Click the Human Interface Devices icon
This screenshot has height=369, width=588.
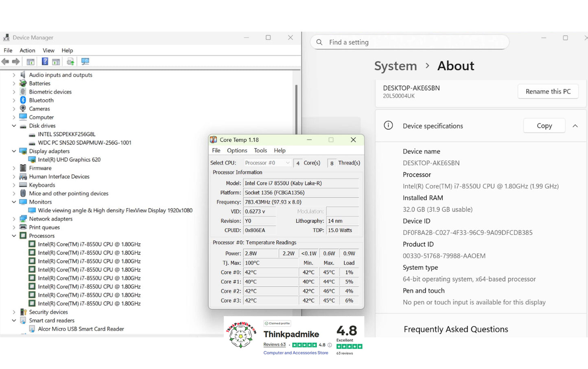(x=23, y=176)
